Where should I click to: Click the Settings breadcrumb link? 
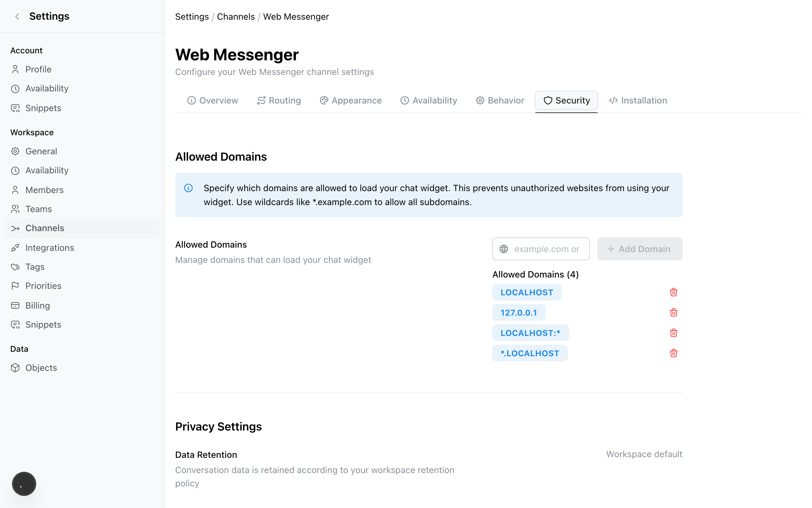point(192,17)
